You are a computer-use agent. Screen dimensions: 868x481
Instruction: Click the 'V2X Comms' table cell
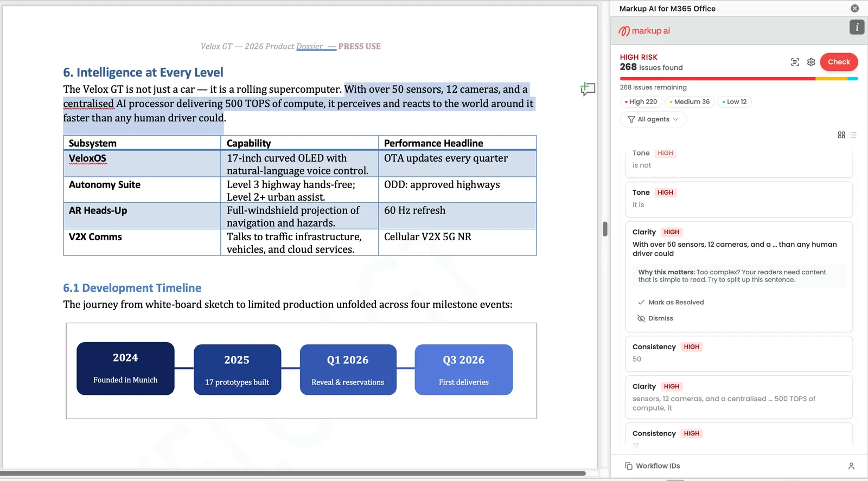point(142,242)
